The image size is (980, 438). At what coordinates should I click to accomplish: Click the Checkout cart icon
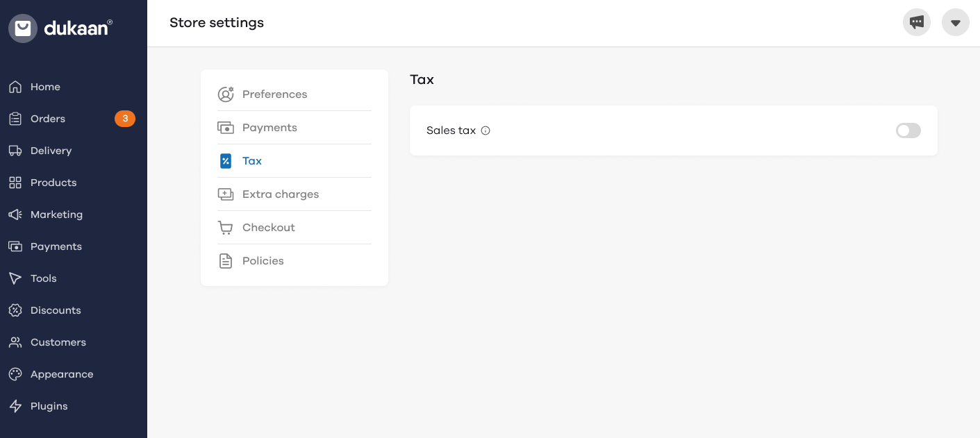(226, 228)
